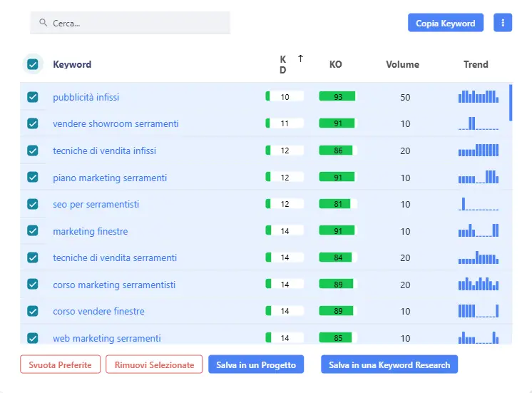Uncheck vendere showroom serramenti checkbox
This screenshot has height=393, width=532.
point(33,123)
